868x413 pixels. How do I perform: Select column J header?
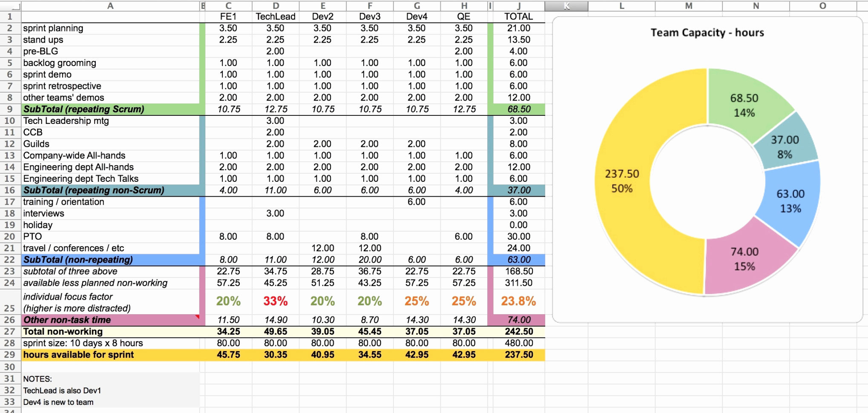point(519,6)
